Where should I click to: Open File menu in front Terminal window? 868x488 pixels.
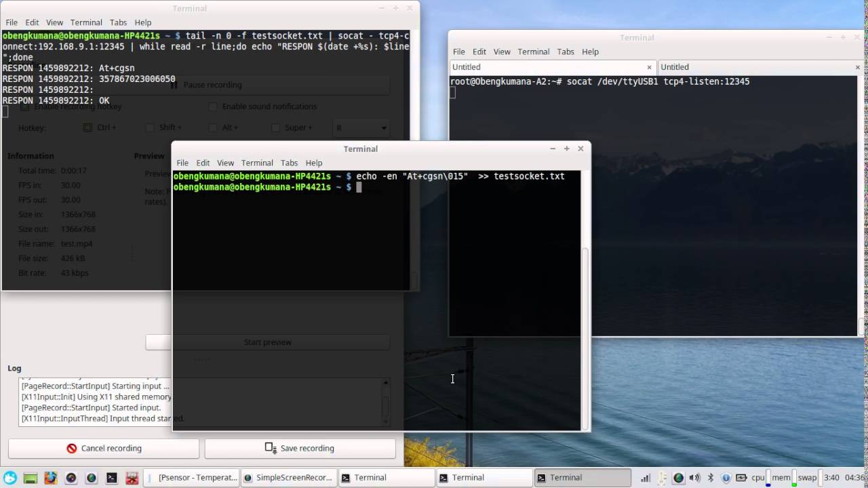click(x=182, y=163)
